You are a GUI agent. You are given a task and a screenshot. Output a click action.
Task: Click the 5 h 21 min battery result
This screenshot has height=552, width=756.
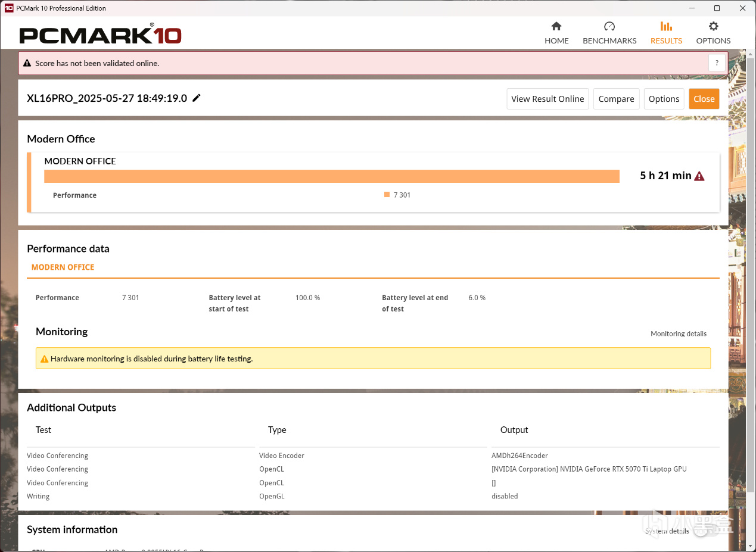(665, 176)
